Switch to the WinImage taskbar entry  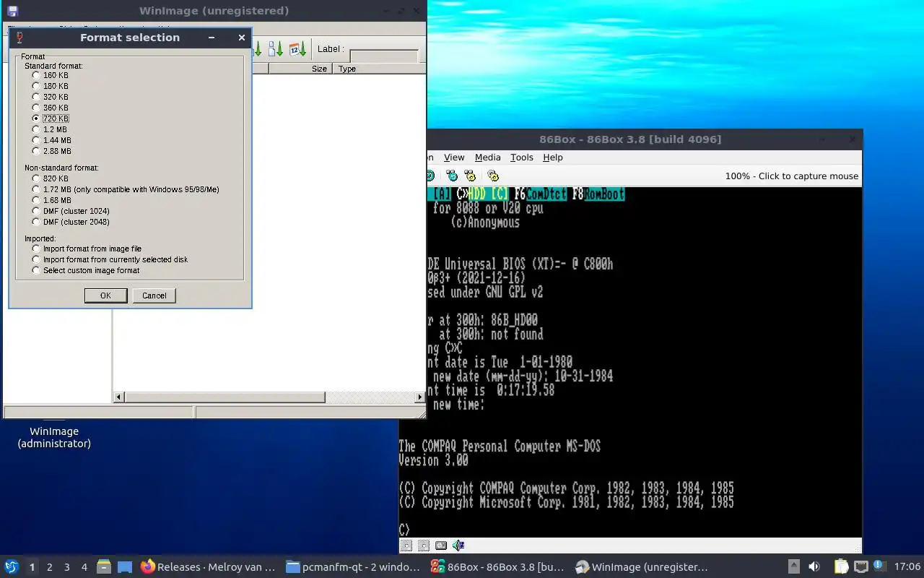pyautogui.click(x=642, y=567)
